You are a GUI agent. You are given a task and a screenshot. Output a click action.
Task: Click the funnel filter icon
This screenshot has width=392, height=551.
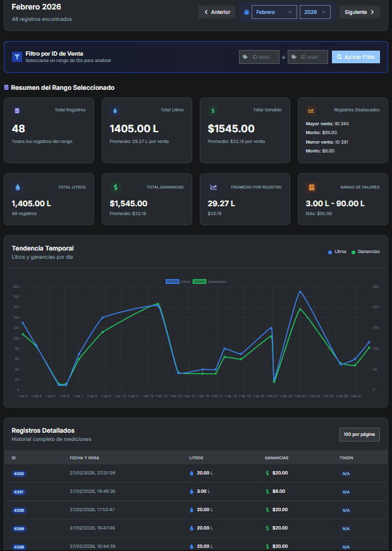[17, 57]
